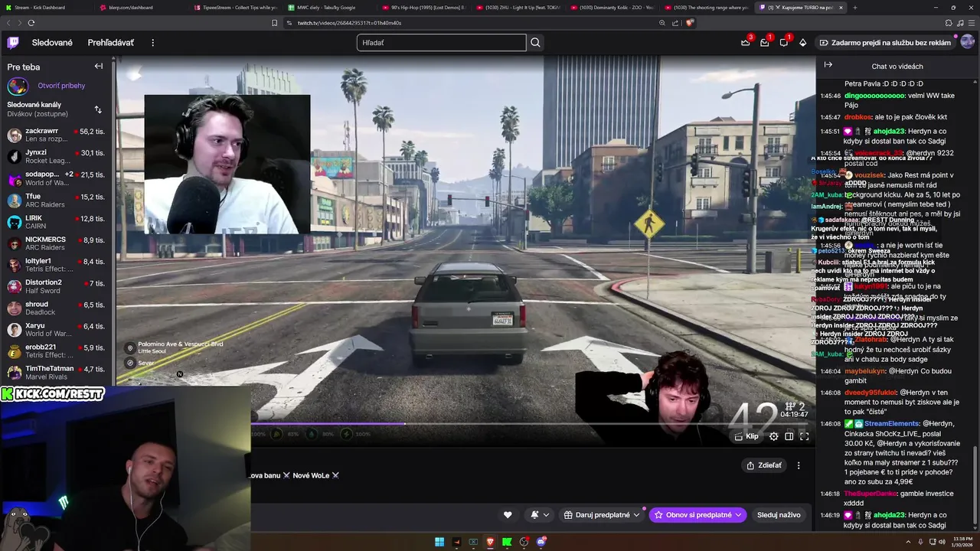Switch to TipeeeStream browser tab
Image resolution: width=980 pixels, height=551 pixels.
(234, 7)
